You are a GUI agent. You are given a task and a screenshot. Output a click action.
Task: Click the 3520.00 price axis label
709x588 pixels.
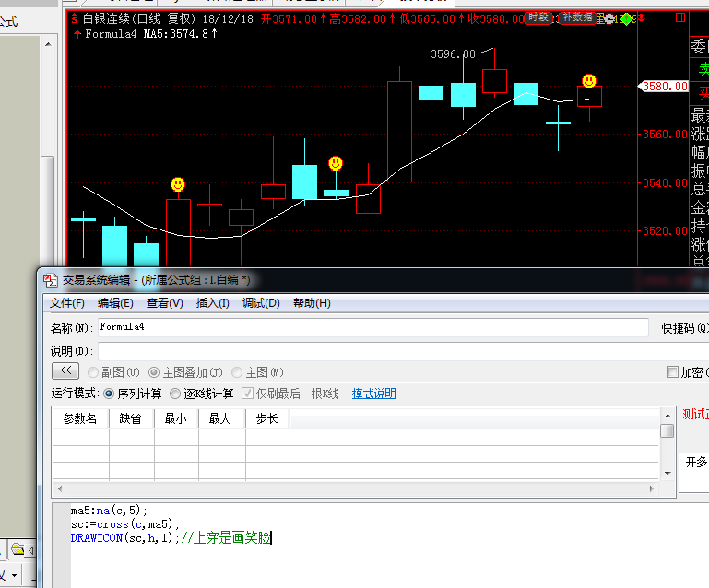coord(665,231)
